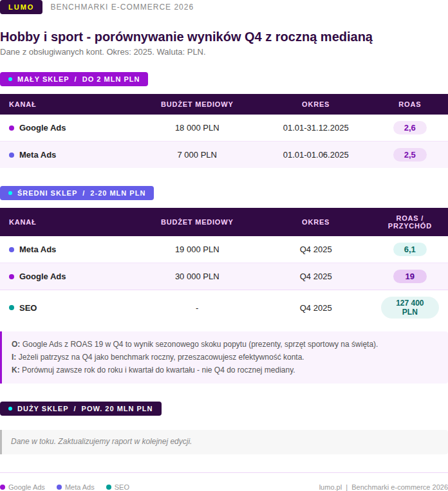Click the '19 000 PLN' budget cell

(x=197, y=249)
